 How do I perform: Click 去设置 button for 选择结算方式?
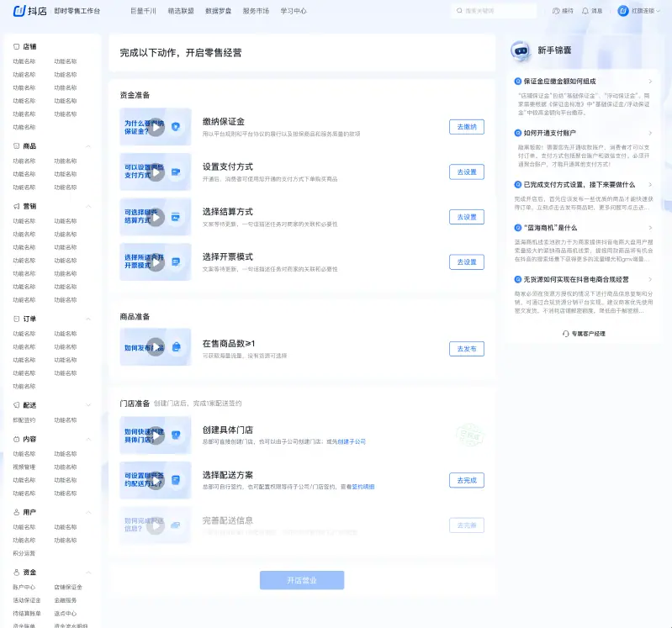tap(467, 217)
